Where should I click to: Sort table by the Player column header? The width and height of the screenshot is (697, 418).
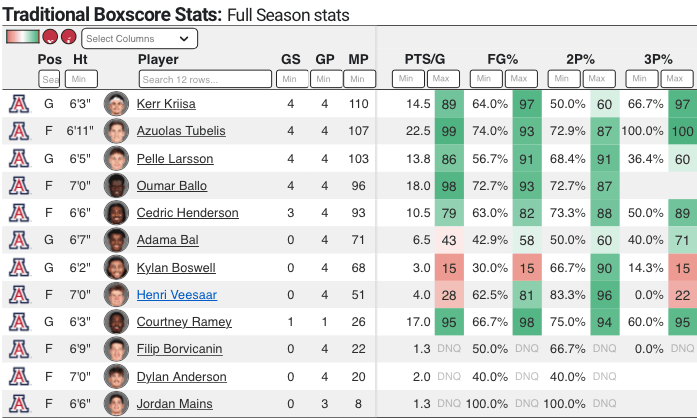[x=158, y=59]
